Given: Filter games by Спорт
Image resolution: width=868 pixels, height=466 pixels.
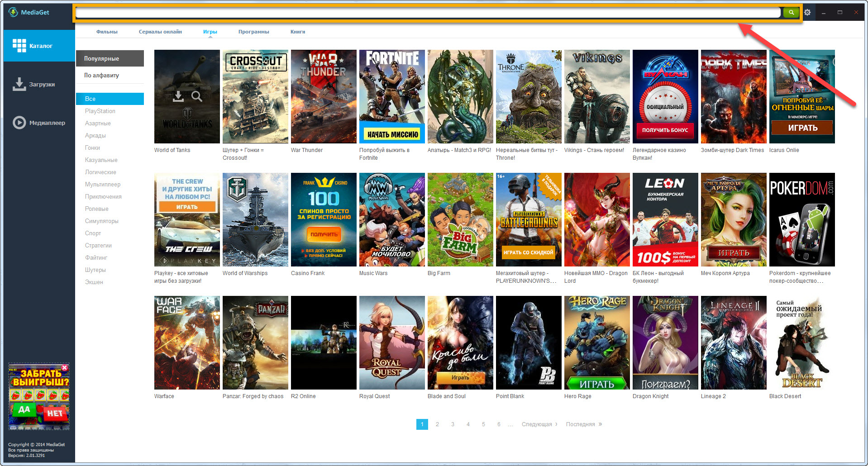Looking at the screenshot, I should [x=93, y=233].
